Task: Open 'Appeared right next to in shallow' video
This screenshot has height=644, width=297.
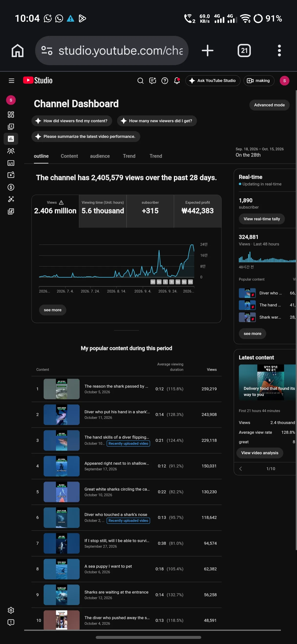Action: (x=126, y=466)
